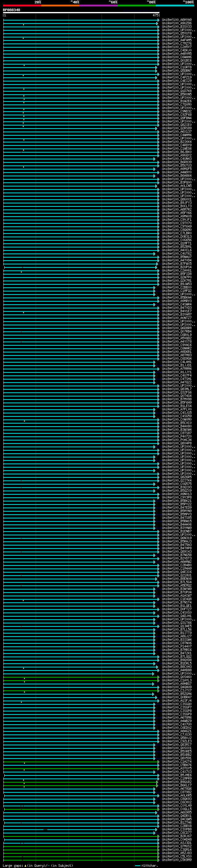Screen dimensions: 197x868
Task: Open the UniRef100_Q2ITK4 entry
Action: point(177,481)
